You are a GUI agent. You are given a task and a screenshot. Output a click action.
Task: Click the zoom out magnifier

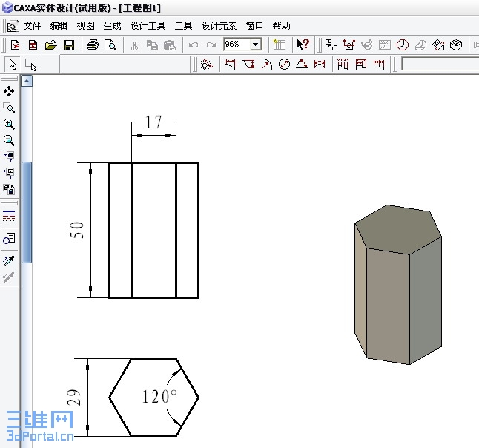(x=9, y=141)
